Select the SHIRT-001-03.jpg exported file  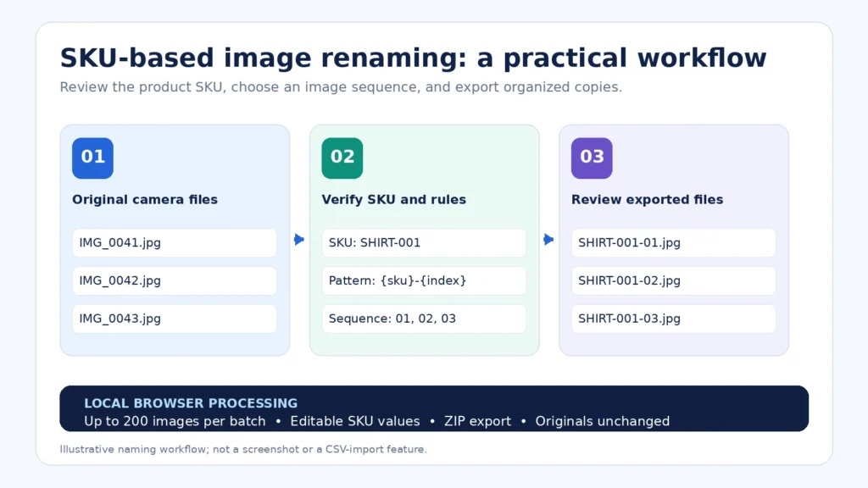(x=674, y=319)
